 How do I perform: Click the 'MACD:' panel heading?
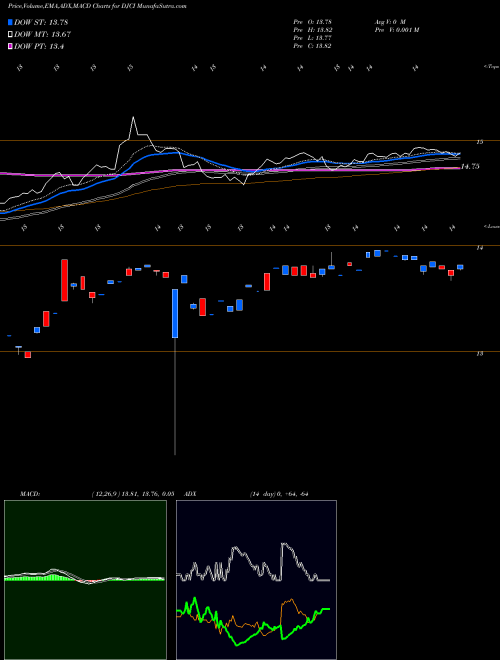pos(30,494)
